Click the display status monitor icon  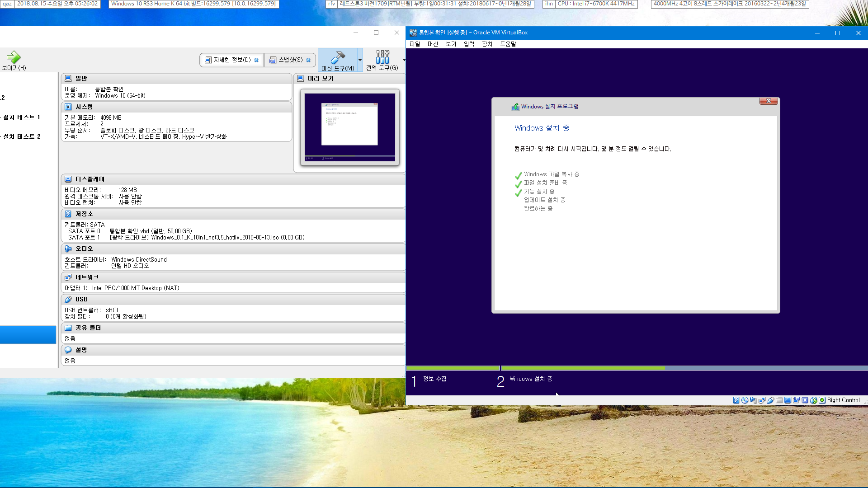pos(788,400)
